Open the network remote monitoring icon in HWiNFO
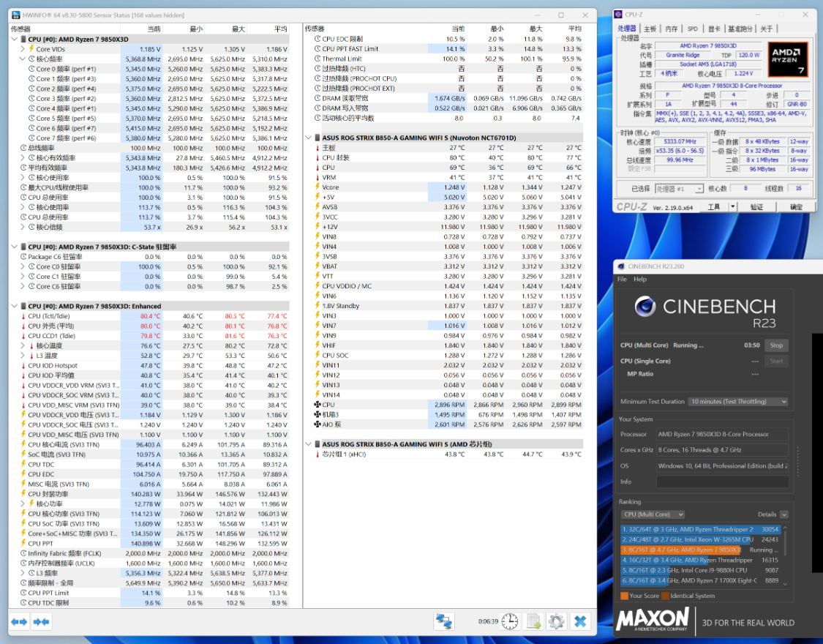Viewport: 823px width, 644px height. pos(444,622)
